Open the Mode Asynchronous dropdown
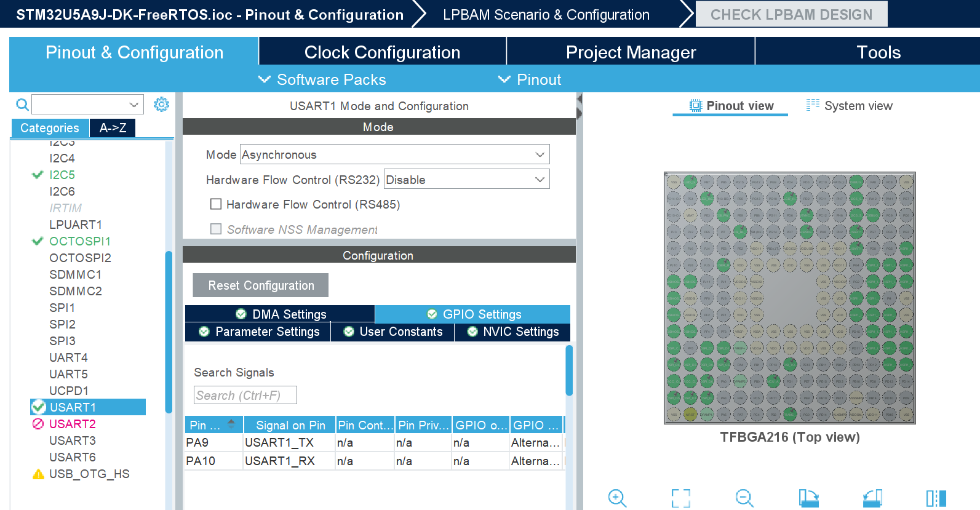Screen dimensions: 980x510 coord(395,154)
